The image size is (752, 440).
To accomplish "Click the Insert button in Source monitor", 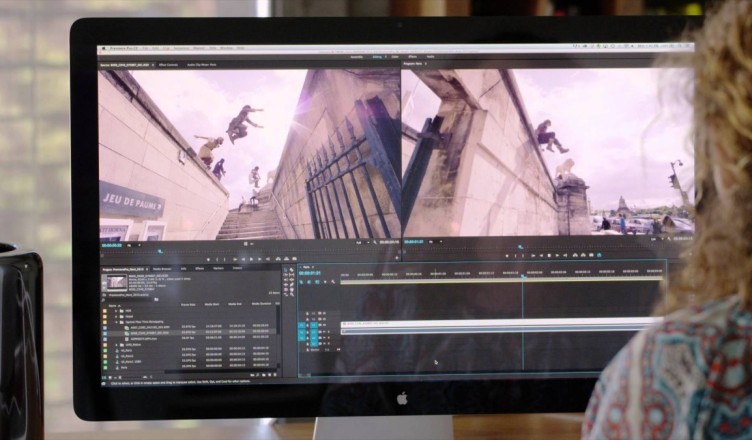I will 278,259.
